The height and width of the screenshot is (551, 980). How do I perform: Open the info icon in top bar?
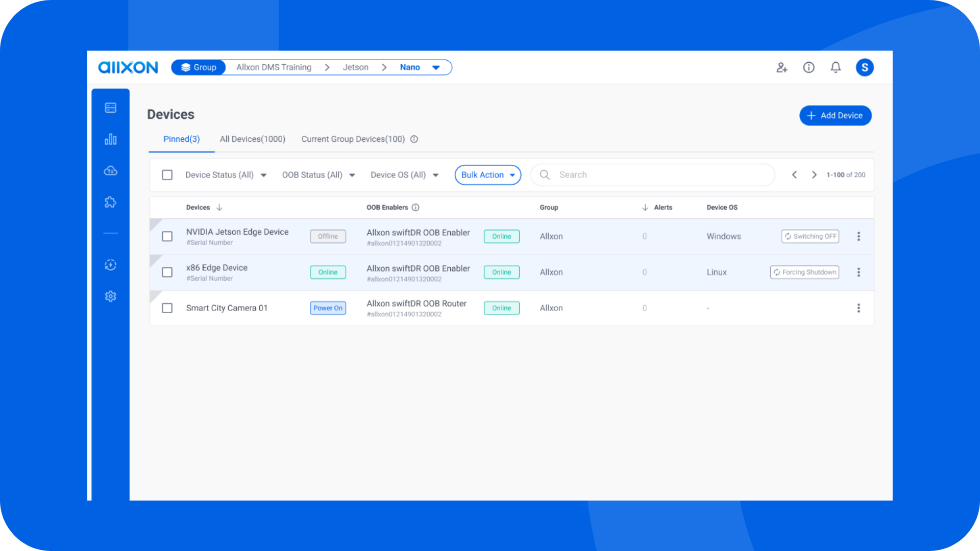[x=809, y=67]
